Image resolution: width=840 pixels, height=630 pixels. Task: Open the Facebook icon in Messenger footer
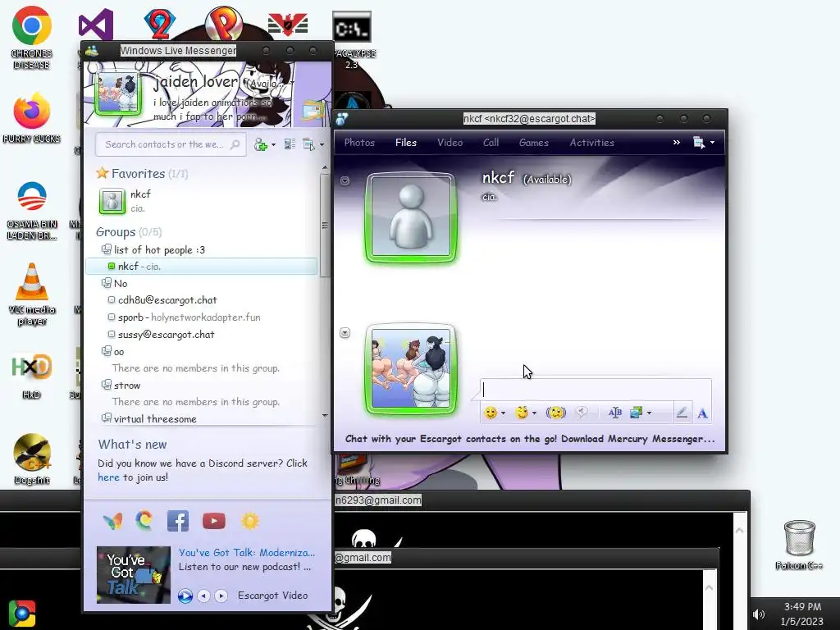click(x=178, y=521)
